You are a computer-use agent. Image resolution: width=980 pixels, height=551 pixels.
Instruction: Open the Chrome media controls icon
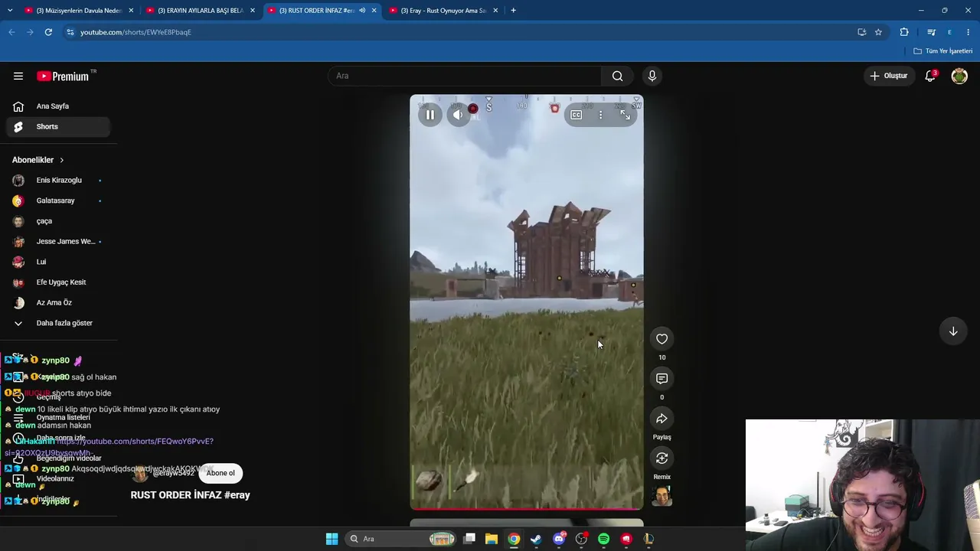click(931, 32)
